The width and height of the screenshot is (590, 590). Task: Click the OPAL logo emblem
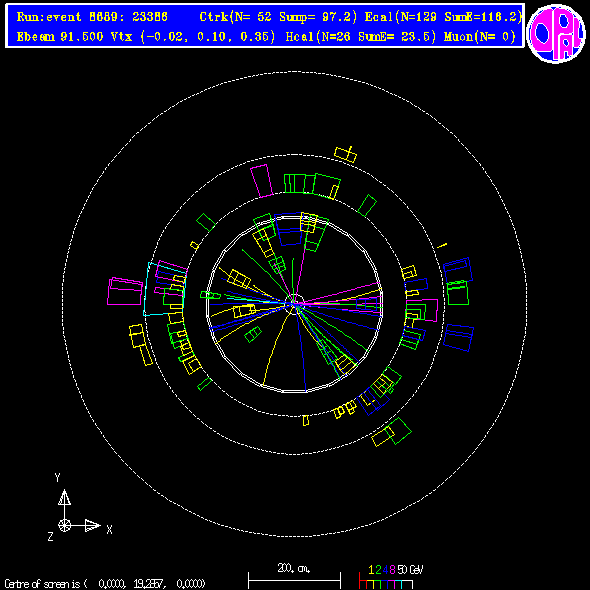(556, 33)
